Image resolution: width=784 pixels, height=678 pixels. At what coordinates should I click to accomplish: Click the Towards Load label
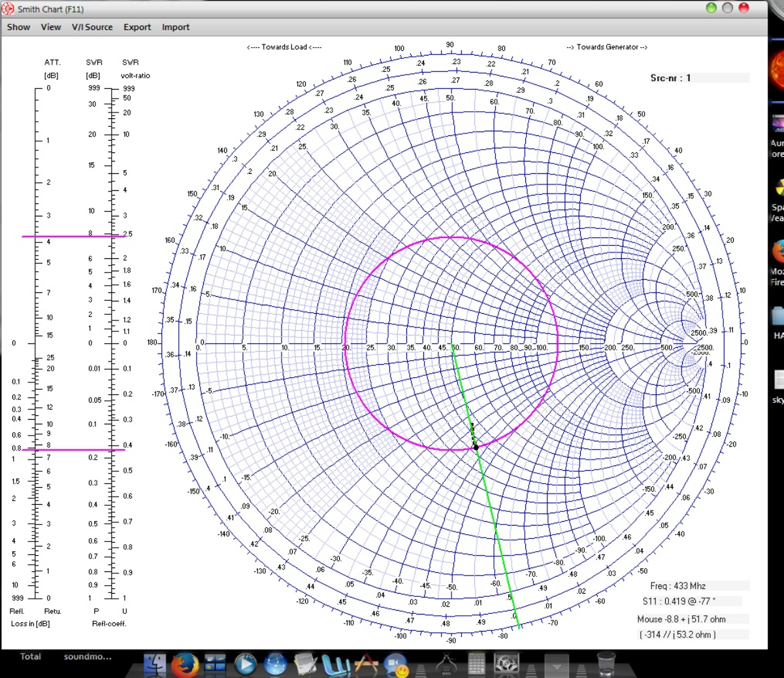284,47
